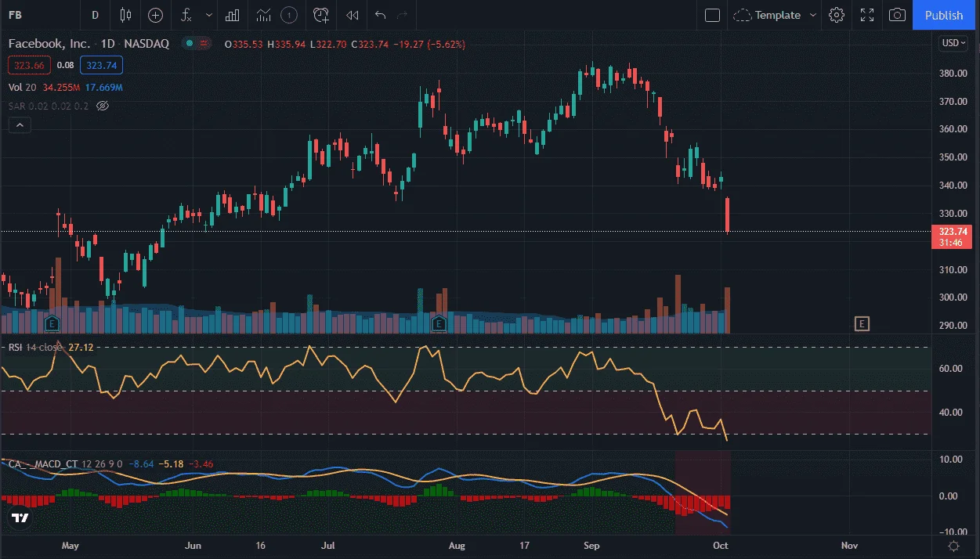
Task: Click the Publish button
Action: 944,15
